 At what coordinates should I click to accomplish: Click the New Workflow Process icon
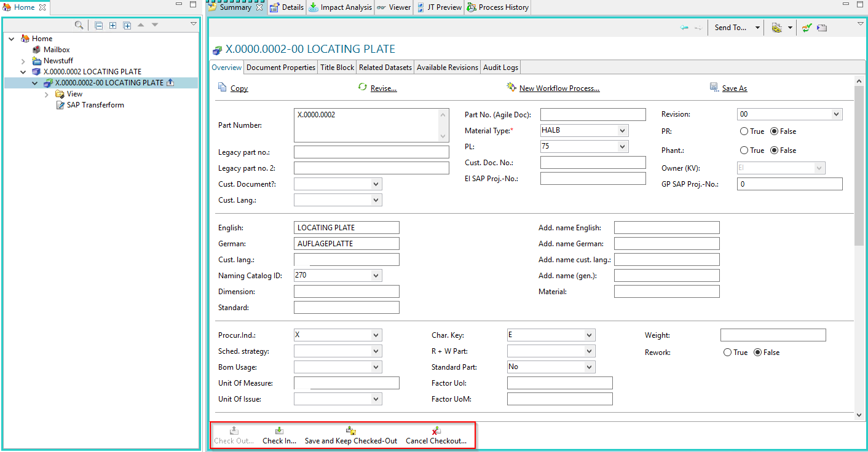[x=511, y=88]
